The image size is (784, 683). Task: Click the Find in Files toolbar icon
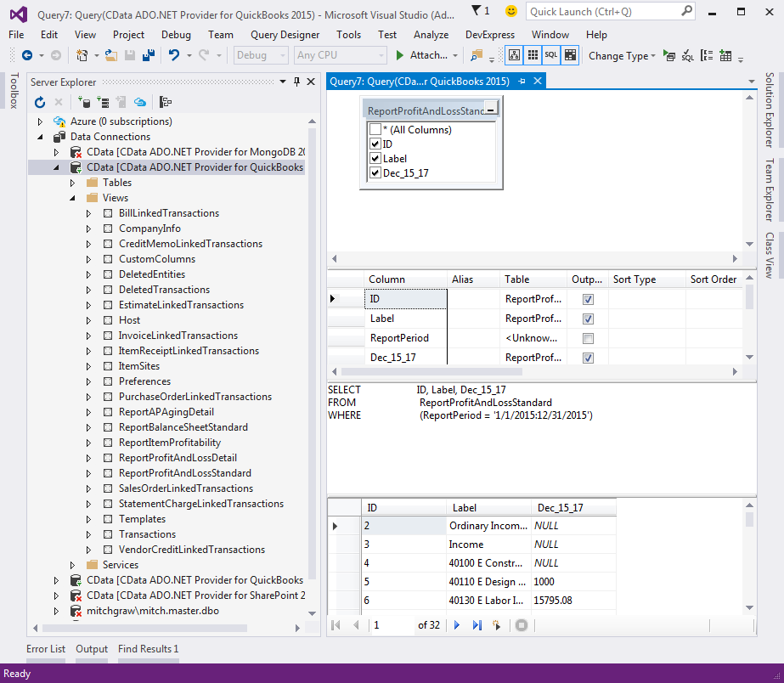(477, 55)
